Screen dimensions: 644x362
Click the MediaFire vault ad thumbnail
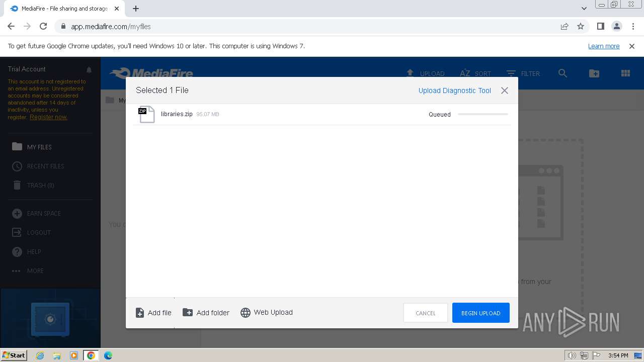click(x=50, y=318)
